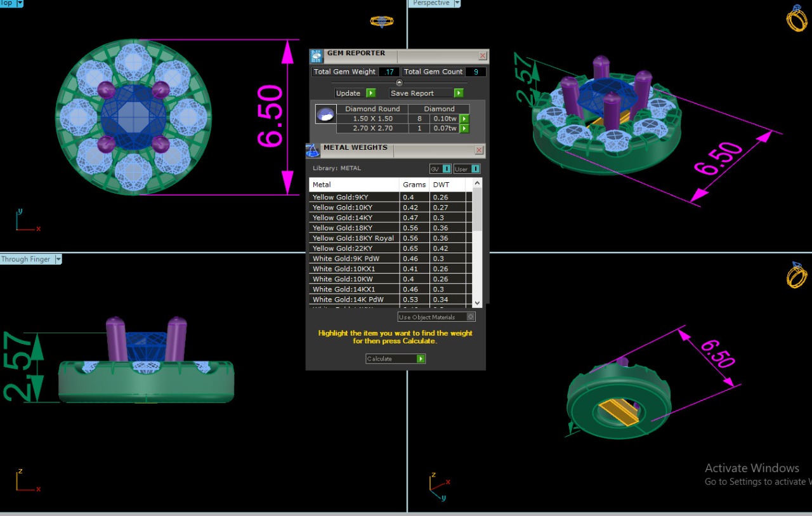Enable the Use Object Materials option
The image size is (812, 516).
[470, 317]
